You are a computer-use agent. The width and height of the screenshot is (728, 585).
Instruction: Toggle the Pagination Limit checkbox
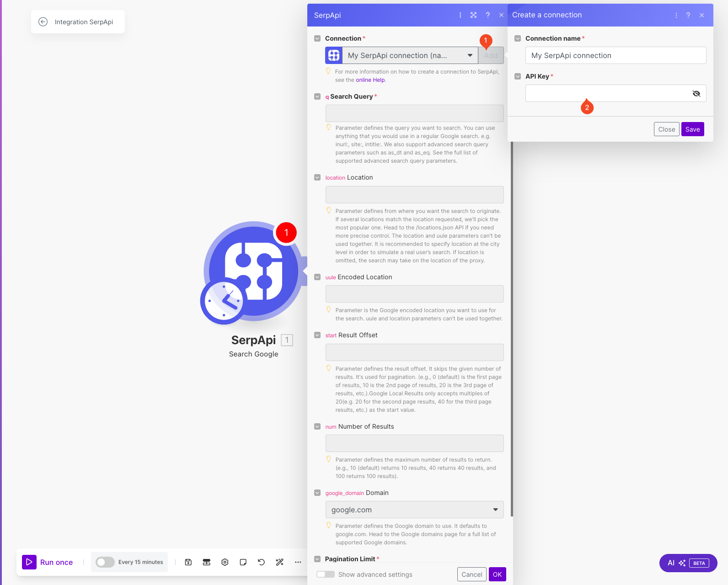click(x=317, y=559)
